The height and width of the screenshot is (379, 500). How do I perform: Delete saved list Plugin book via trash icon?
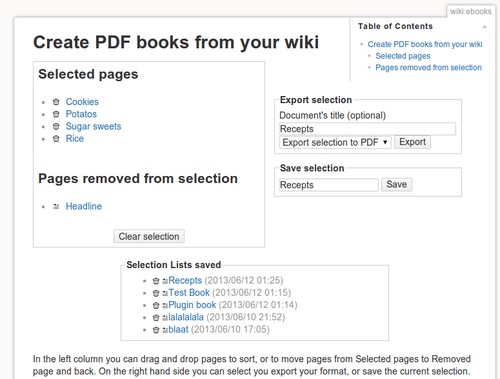(x=156, y=305)
